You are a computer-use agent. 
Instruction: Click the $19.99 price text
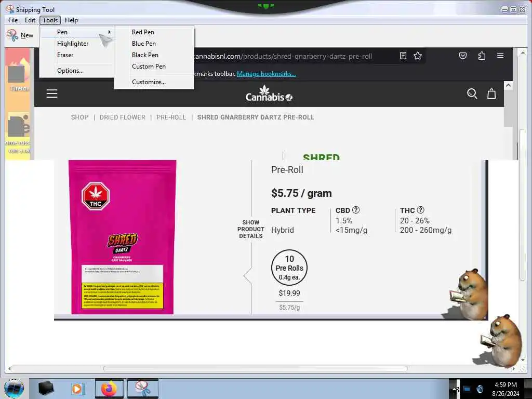pos(289,293)
